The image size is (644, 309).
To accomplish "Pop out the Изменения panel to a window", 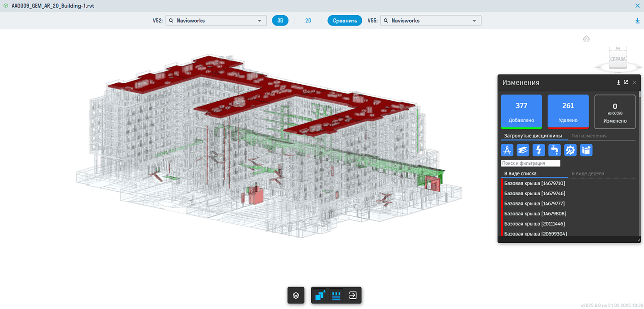I will click(x=626, y=82).
